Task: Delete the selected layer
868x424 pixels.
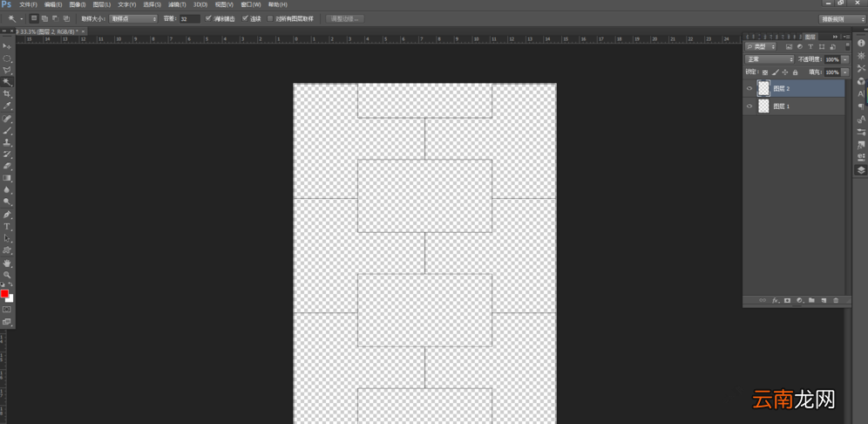Action: pyautogui.click(x=836, y=300)
